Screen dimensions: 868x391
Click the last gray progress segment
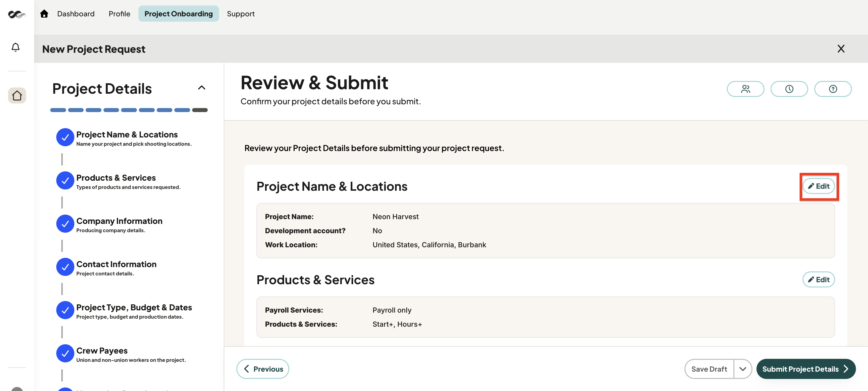tap(200, 110)
